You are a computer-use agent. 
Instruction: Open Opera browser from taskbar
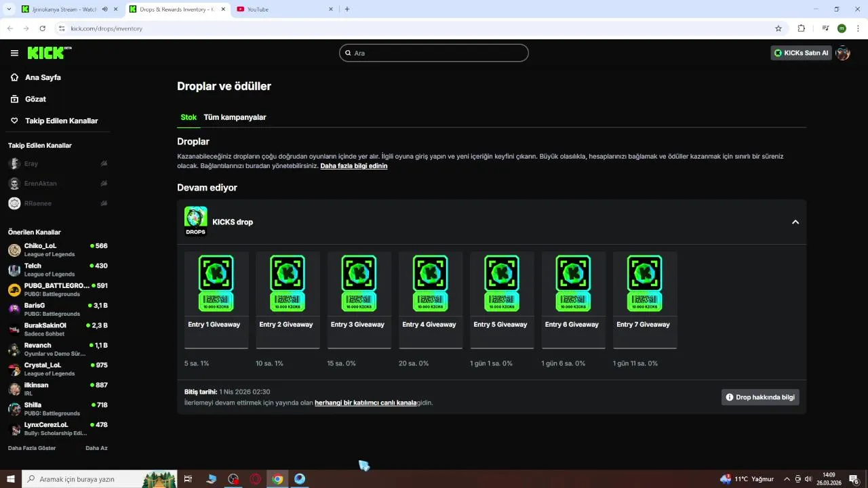(256, 479)
